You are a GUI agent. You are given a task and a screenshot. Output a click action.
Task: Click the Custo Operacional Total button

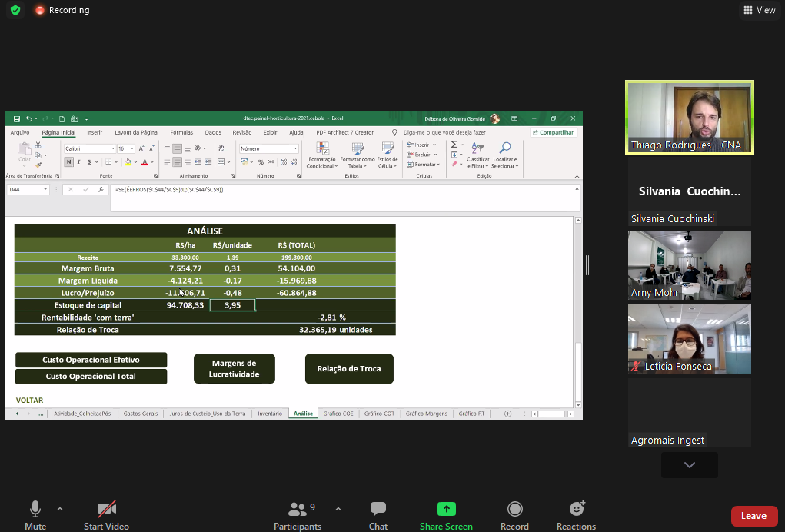[x=91, y=377]
